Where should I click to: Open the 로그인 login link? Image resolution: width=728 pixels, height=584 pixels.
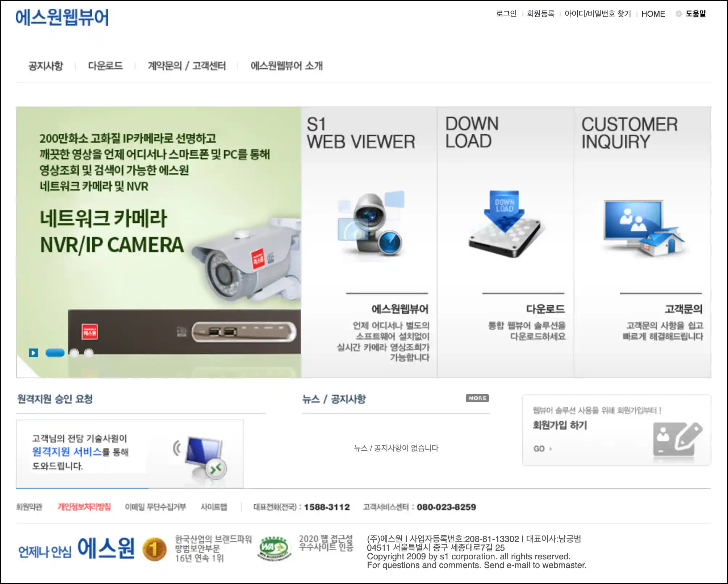coord(506,14)
